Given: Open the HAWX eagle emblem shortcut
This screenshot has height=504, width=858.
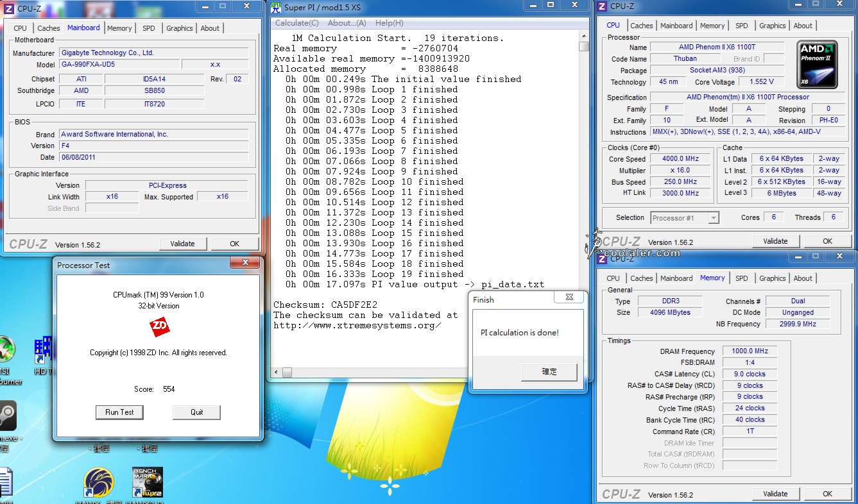Looking at the screenshot, I should [x=99, y=484].
